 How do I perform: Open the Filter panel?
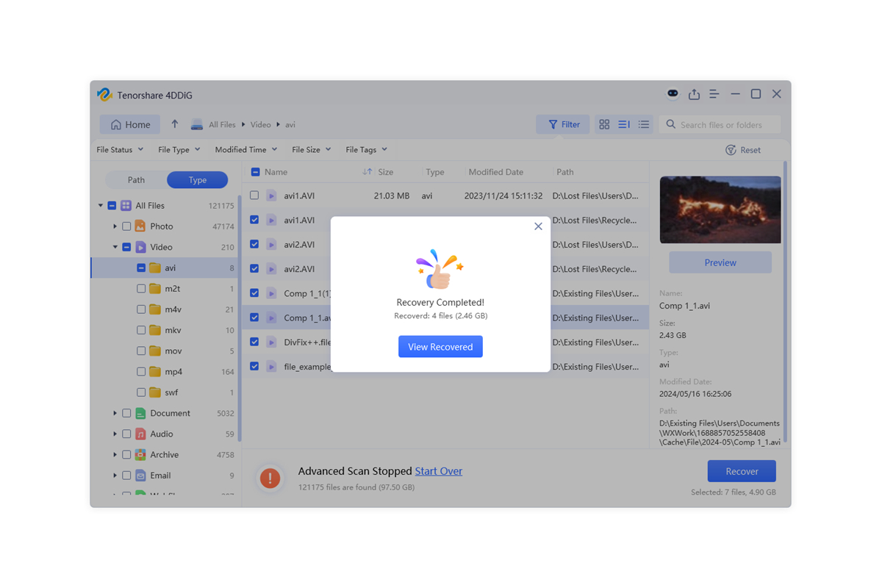pyautogui.click(x=563, y=124)
